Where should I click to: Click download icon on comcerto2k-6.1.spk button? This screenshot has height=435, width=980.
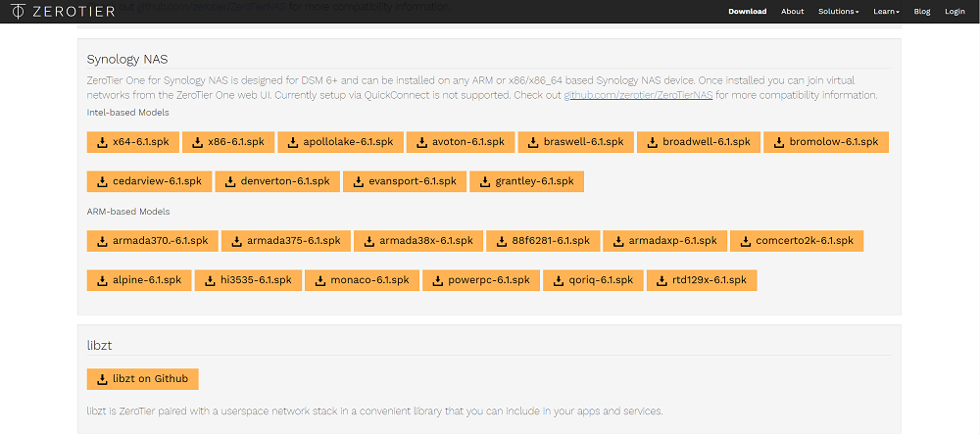[744, 241]
